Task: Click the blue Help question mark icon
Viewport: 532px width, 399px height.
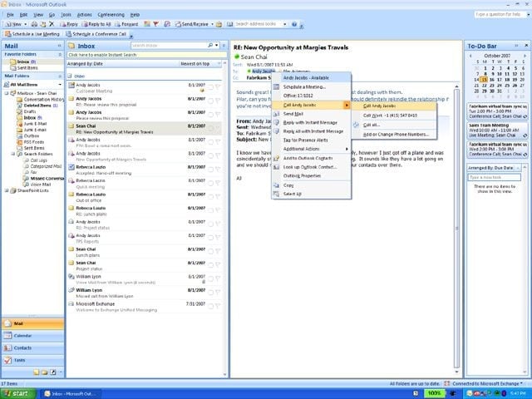Action: (x=294, y=24)
